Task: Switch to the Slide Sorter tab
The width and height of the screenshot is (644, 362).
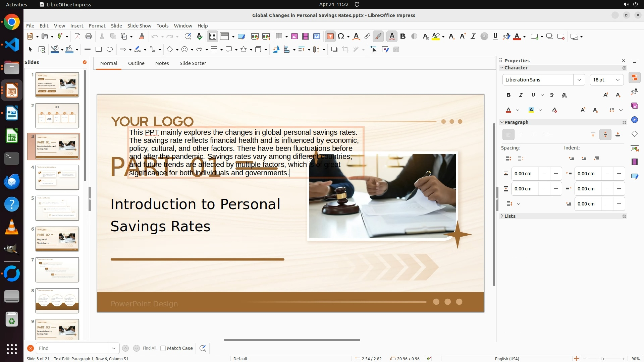Action: coord(193,63)
